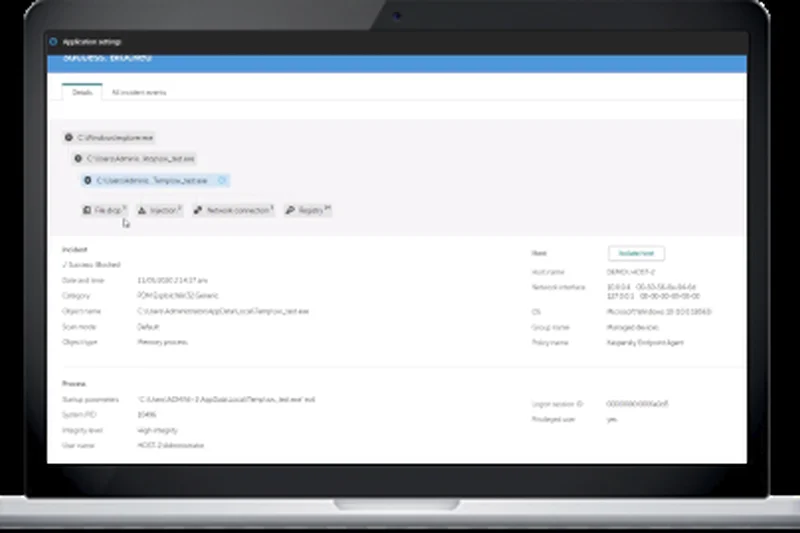The height and width of the screenshot is (533, 800).
Task: Click the Injection warning triangle icon
Action: coord(142,210)
